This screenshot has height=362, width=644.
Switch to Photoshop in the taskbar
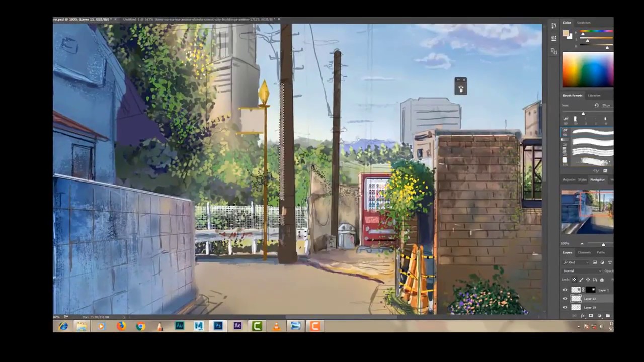pyautogui.click(x=218, y=326)
